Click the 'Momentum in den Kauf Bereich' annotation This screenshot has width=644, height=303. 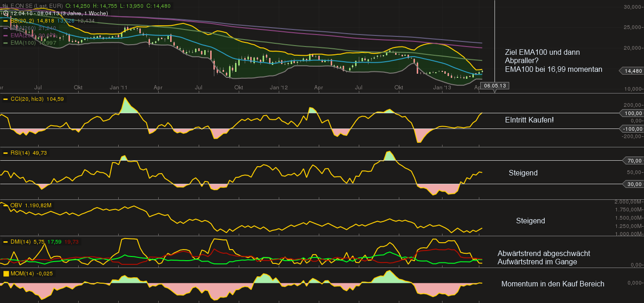click(553, 284)
